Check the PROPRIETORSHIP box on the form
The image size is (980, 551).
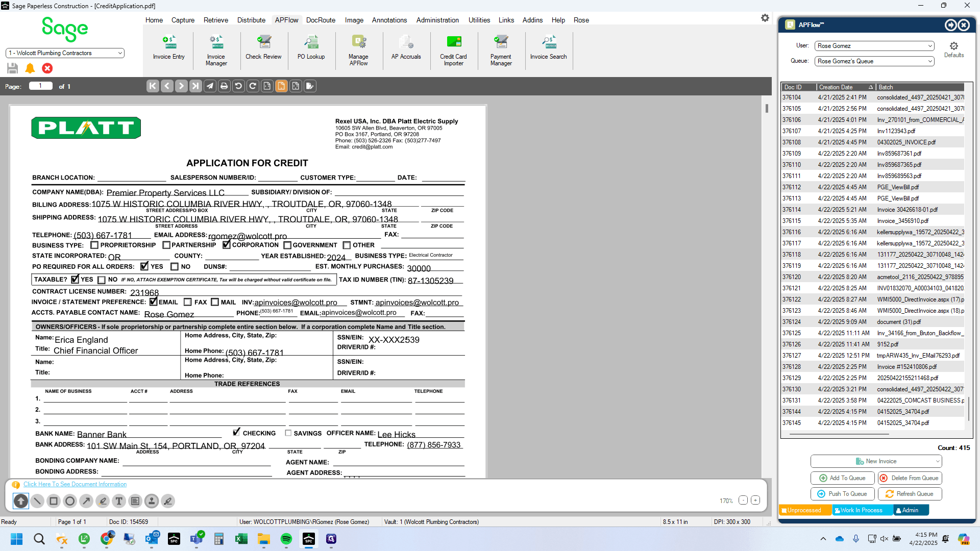click(94, 245)
